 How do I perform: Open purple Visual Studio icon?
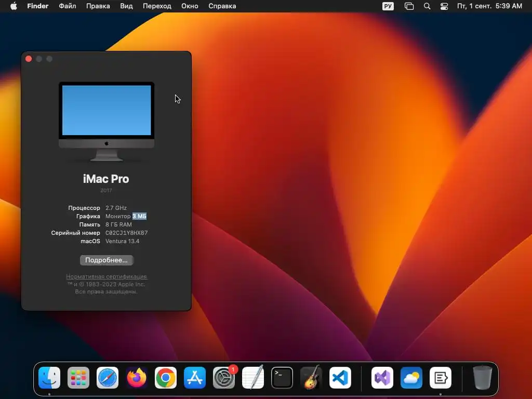pyautogui.click(x=382, y=378)
